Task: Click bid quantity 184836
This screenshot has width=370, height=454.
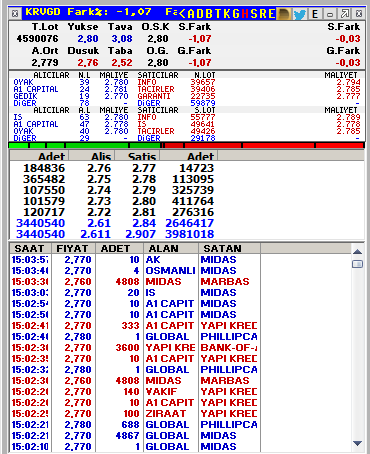Action: [x=44, y=168]
